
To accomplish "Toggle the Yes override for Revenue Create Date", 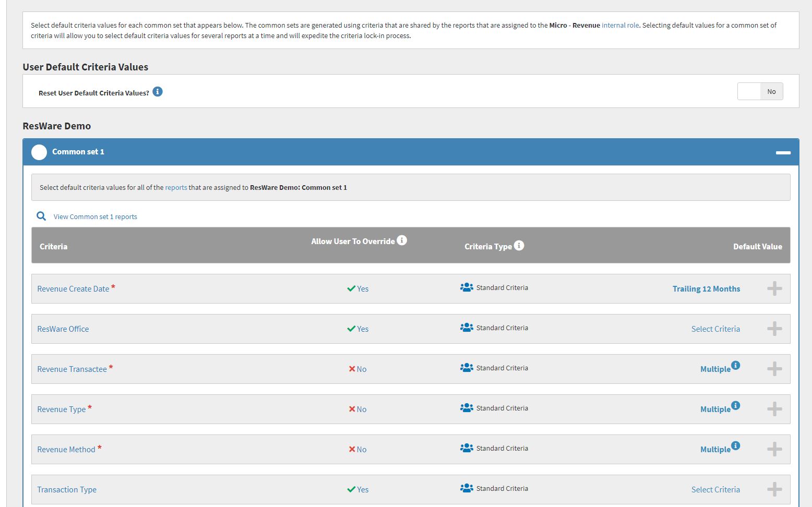I will point(358,289).
